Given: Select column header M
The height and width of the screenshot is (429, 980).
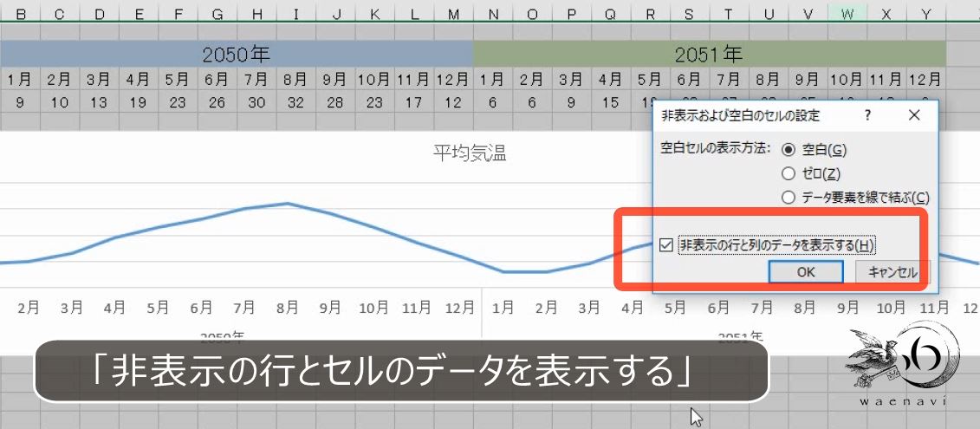Looking at the screenshot, I should pos(453,15).
